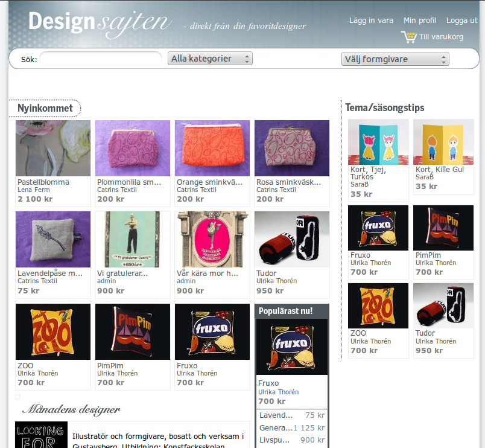This screenshot has width=485, height=448.
Task: View the Kort, Tjej, Turkos card image
Action: pos(378,142)
